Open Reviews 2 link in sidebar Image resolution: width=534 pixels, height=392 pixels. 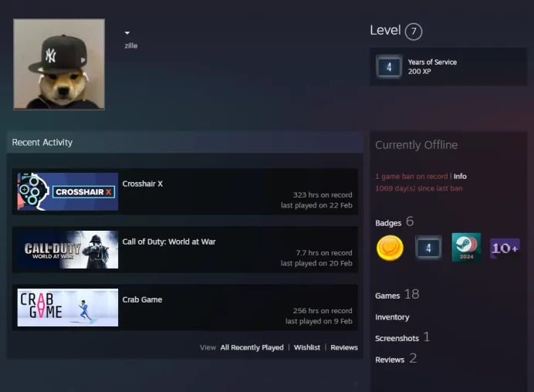point(396,359)
